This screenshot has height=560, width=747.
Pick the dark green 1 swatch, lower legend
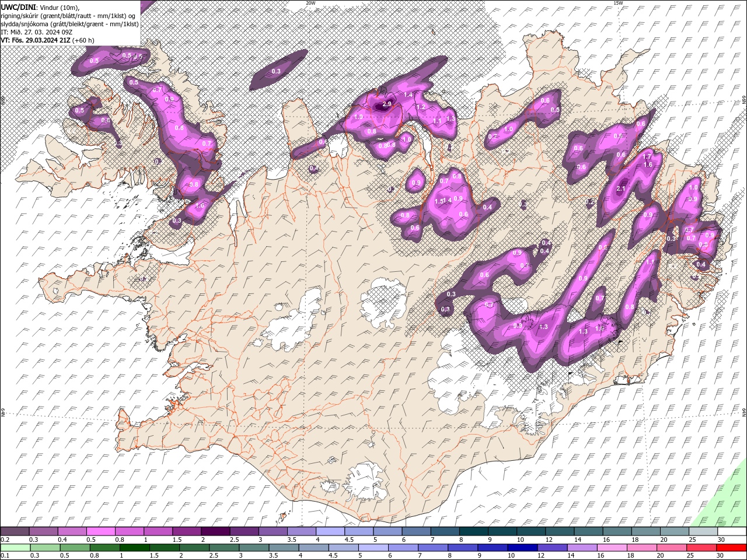(x=135, y=547)
